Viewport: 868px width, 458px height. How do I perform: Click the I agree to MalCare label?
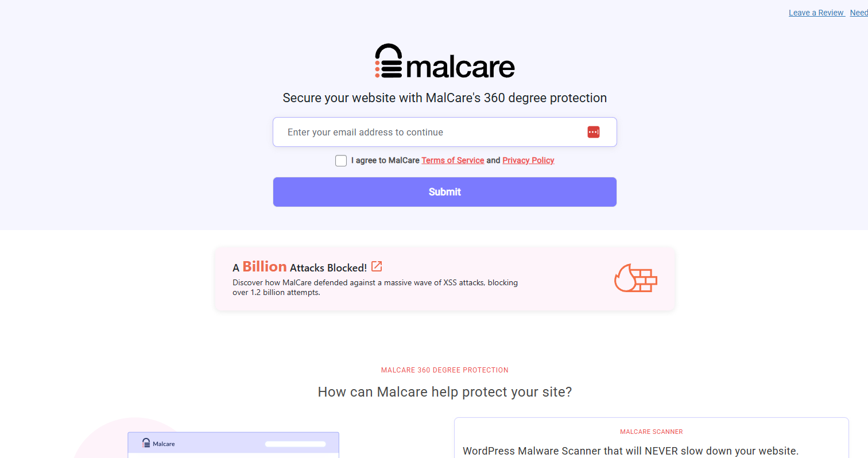click(x=385, y=161)
